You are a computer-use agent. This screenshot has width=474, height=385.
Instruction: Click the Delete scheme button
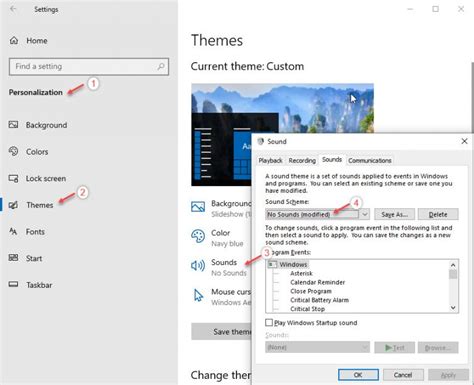coord(438,214)
